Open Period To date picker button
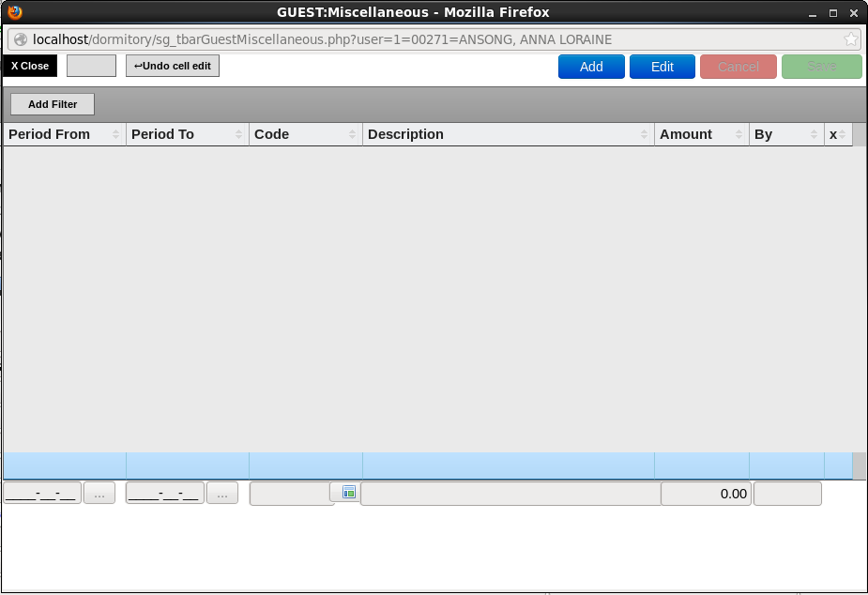The image size is (868, 595). [221, 494]
